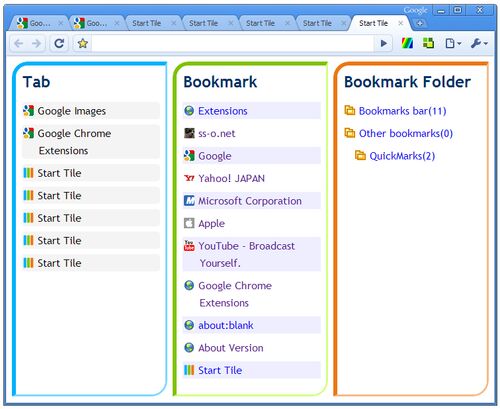Screen dimensions: 500x409
Task: Switch to the sixth browser tab, Start Tile
Action: pos(323,23)
